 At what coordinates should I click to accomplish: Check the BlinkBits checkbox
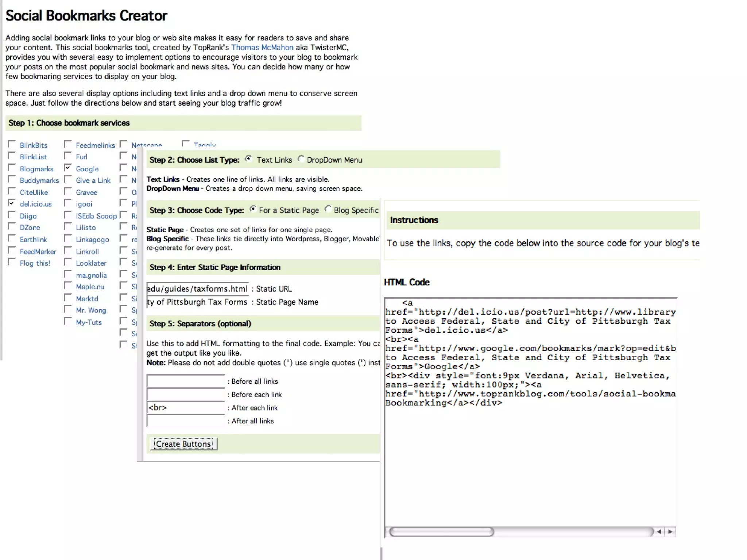[x=12, y=144]
